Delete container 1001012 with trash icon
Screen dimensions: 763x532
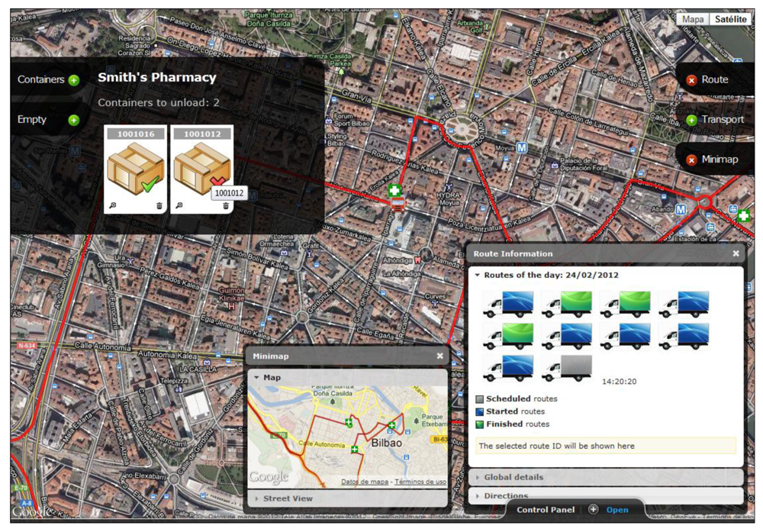point(225,205)
